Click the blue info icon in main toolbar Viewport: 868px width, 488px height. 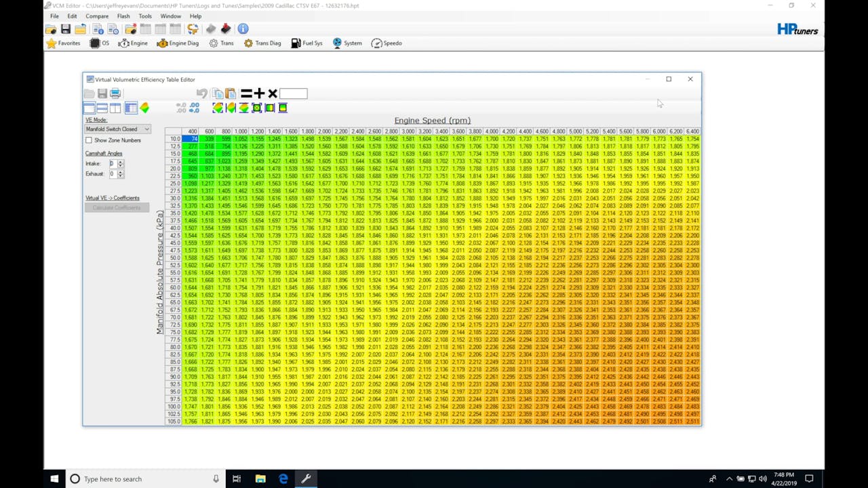[243, 29]
